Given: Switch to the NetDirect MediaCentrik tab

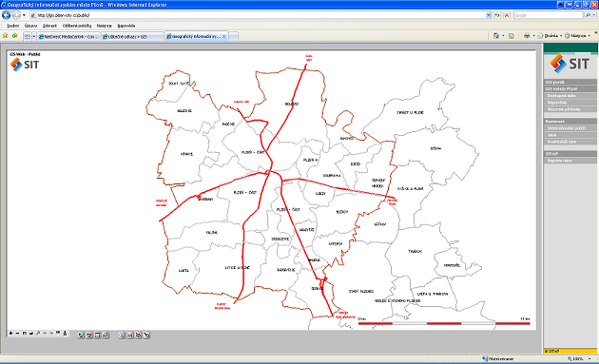Looking at the screenshot, I should click(68, 37).
